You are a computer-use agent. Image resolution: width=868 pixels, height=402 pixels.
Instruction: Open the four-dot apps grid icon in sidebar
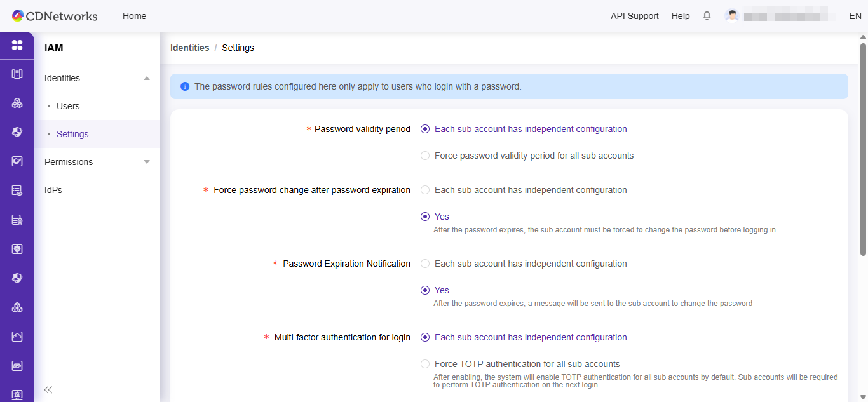[x=17, y=45]
